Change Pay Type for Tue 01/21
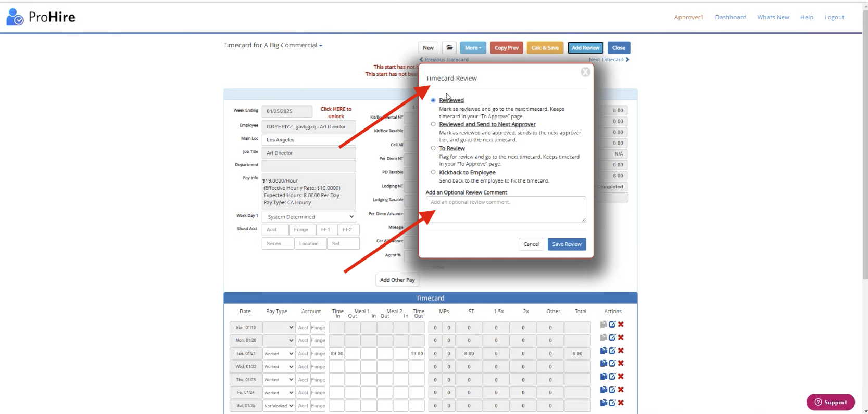The width and height of the screenshot is (868, 414). click(x=279, y=354)
